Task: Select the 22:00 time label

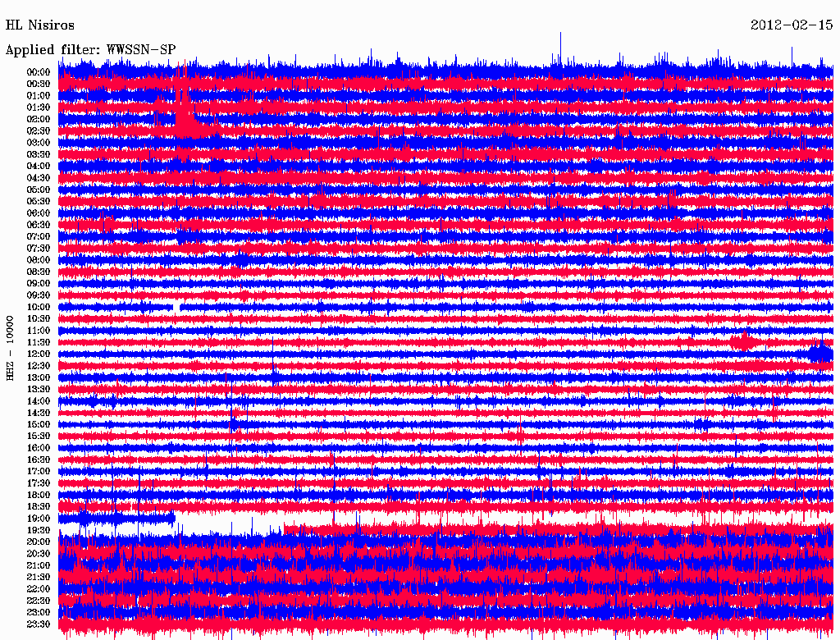Action: tap(39, 589)
